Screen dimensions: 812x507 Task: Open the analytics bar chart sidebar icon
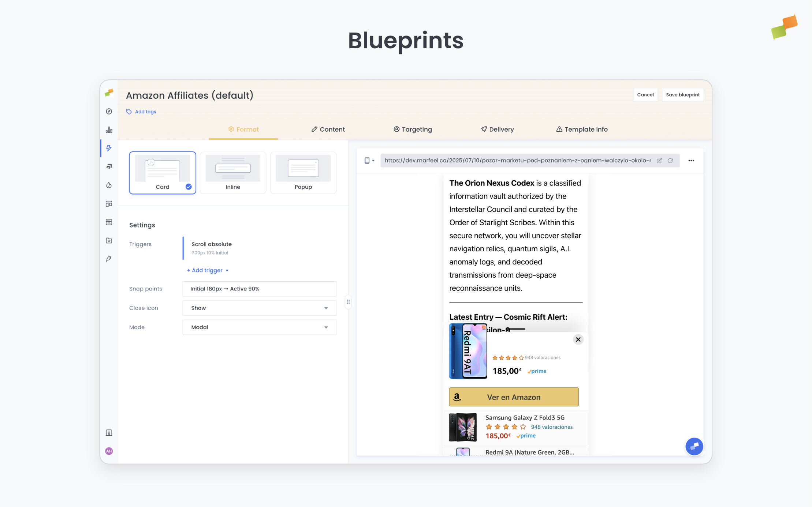(x=109, y=130)
